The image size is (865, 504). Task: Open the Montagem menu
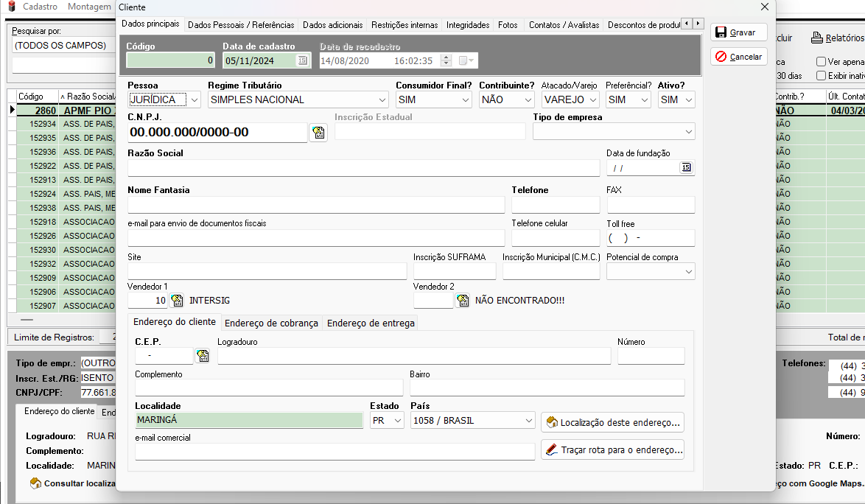(89, 7)
